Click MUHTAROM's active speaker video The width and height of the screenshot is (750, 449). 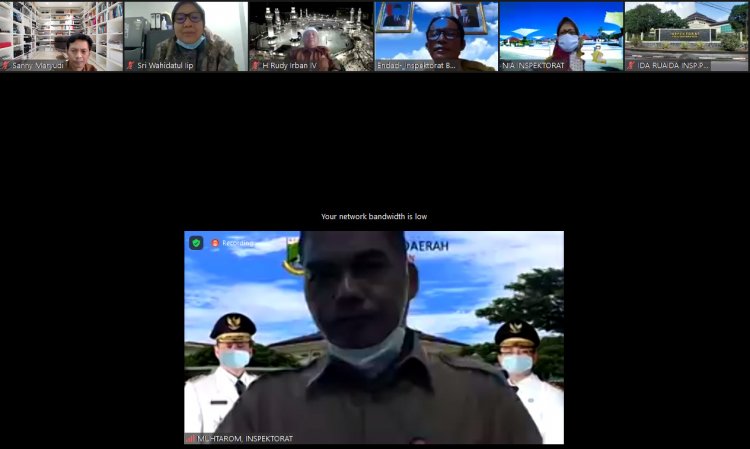coord(374,338)
